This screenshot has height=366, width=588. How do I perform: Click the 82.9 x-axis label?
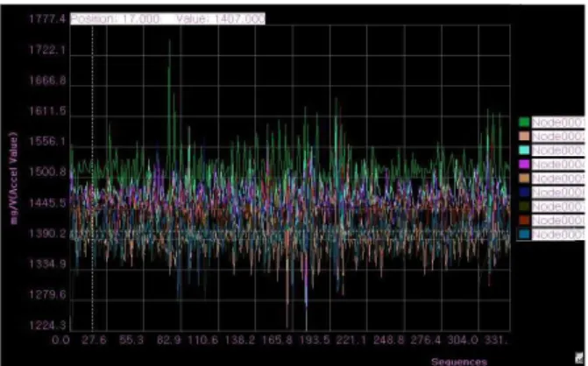pos(169,340)
